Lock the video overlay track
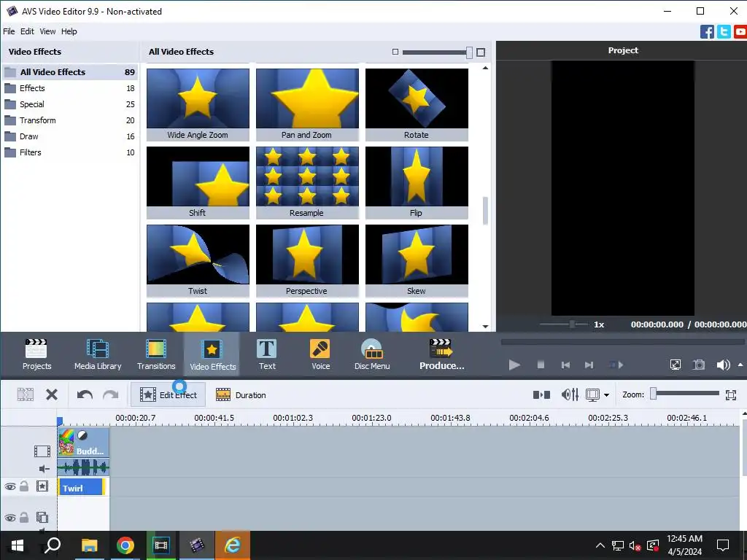 (x=24, y=517)
